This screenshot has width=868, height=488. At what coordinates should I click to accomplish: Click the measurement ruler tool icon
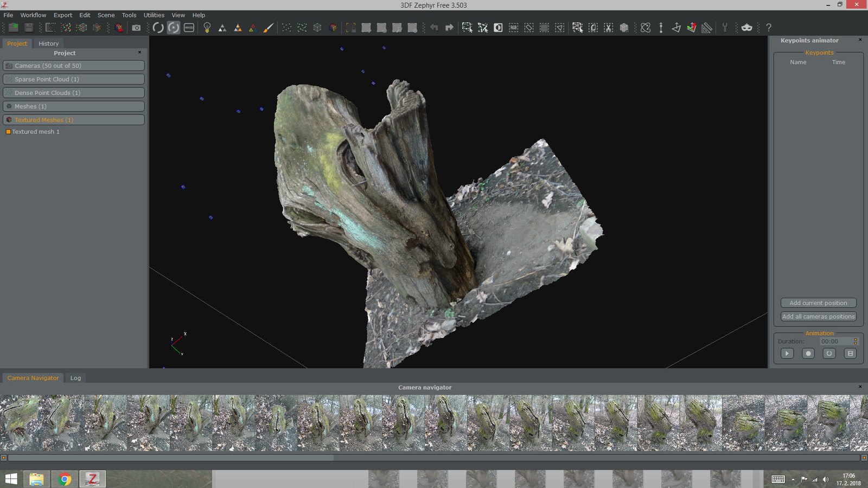click(x=707, y=27)
